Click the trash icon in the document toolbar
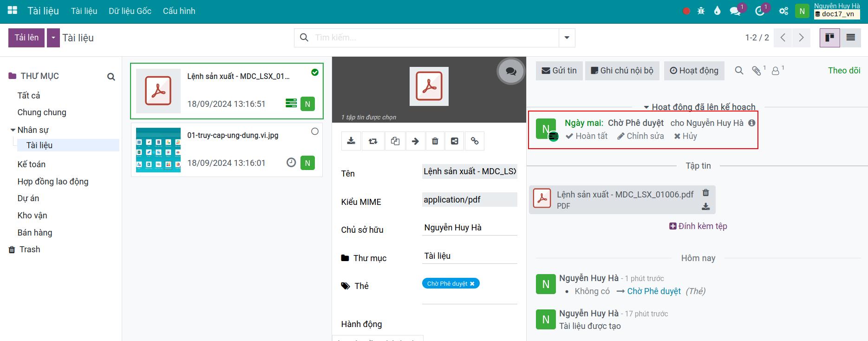The image size is (868, 341). tap(435, 141)
